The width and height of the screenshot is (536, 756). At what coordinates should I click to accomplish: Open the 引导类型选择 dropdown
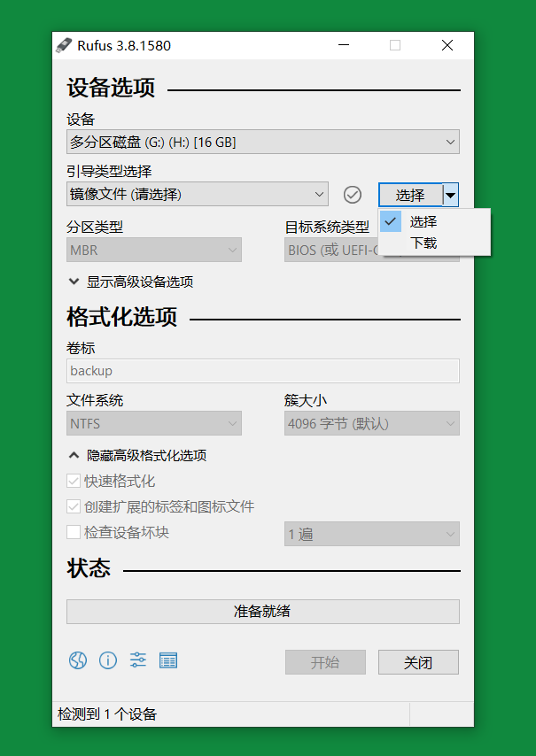coord(198,194)
